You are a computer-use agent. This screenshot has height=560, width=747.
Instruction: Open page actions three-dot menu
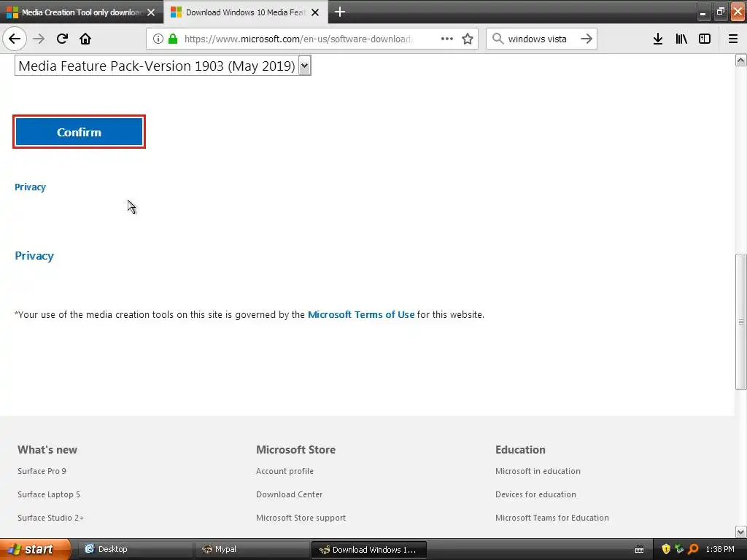pyautogui.click(x=447, y=39)
